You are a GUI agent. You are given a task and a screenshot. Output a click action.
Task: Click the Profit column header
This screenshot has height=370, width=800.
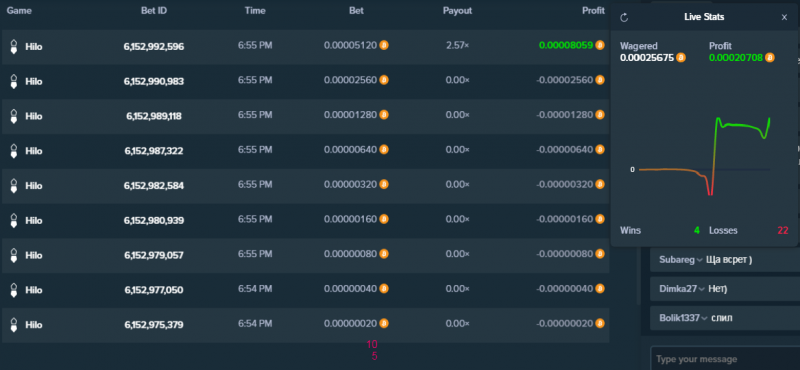coord(593,10)
